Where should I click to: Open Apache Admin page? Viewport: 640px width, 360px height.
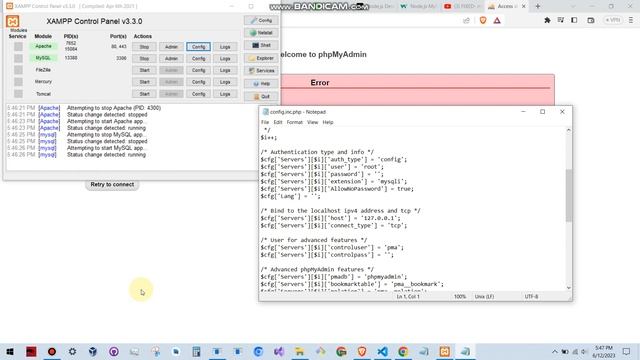coord(171,47)
